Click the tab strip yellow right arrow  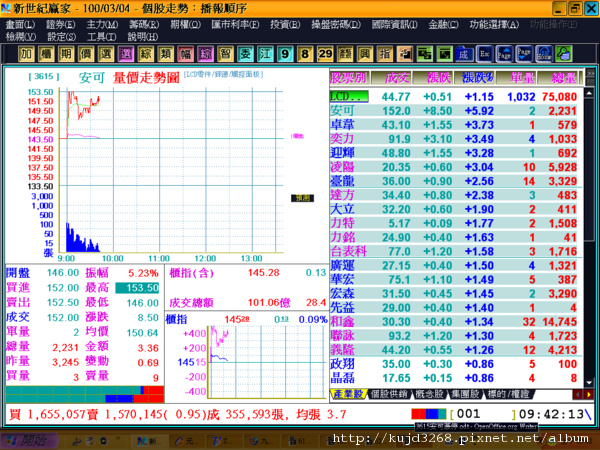(x=588, y=394)
